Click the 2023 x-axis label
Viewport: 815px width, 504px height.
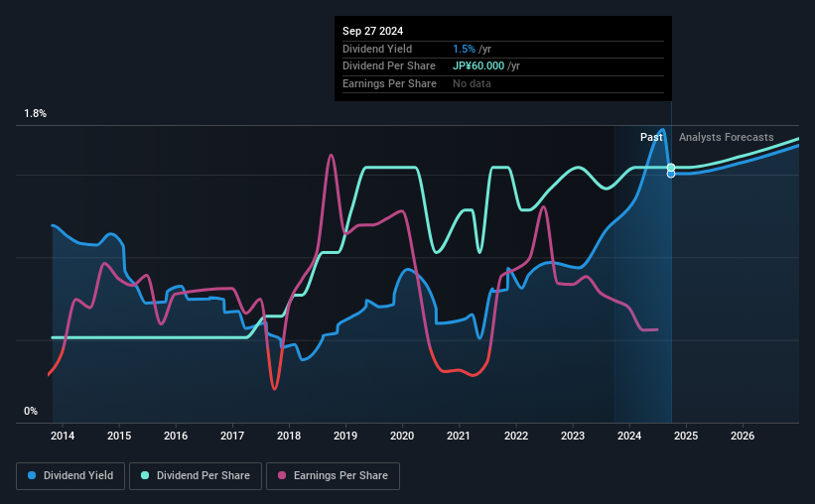[x=573, y=436]
